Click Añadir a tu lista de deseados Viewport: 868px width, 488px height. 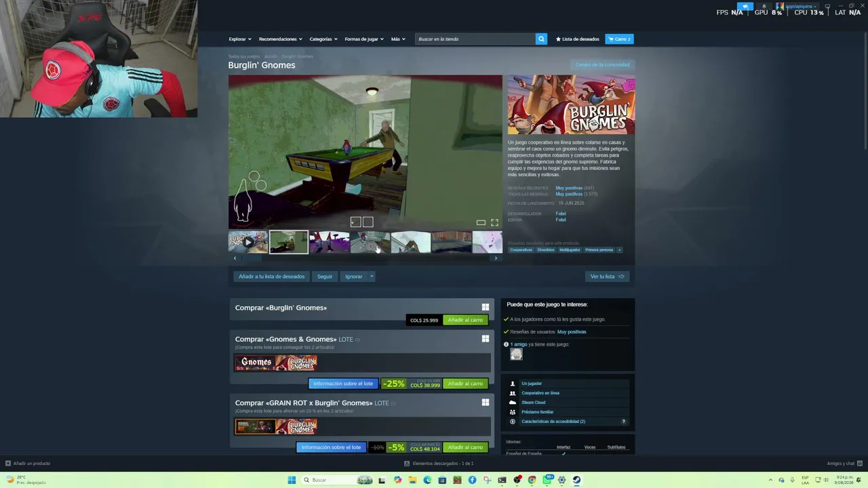[x=271, y=277]
